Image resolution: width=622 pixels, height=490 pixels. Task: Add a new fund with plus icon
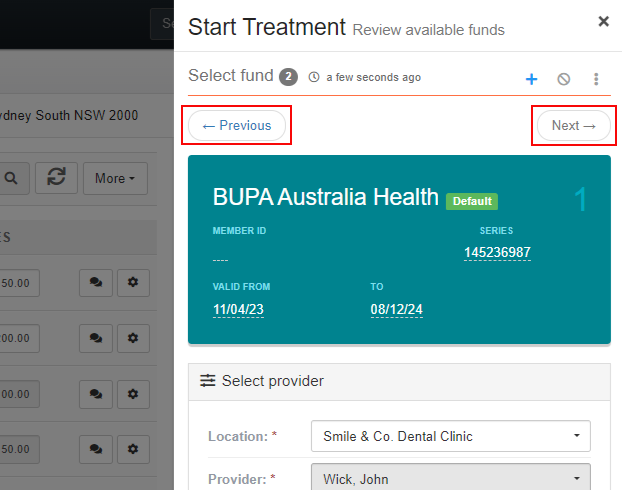(x=531, y=79)
